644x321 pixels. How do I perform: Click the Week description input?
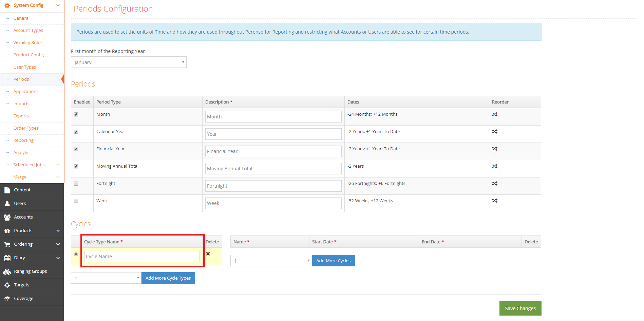click(x=273, y=203)
